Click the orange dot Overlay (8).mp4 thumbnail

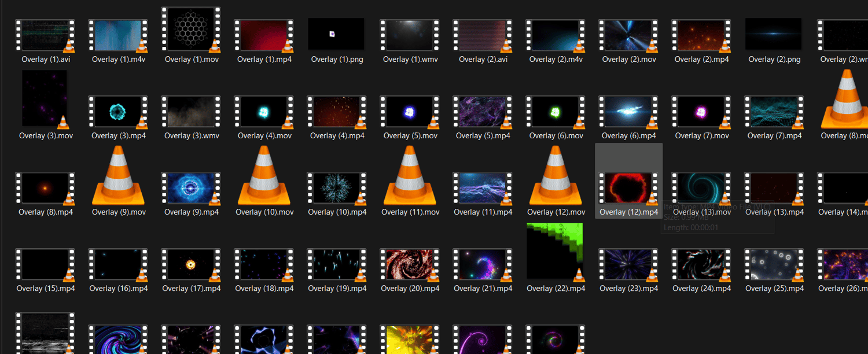pos(45,189)
